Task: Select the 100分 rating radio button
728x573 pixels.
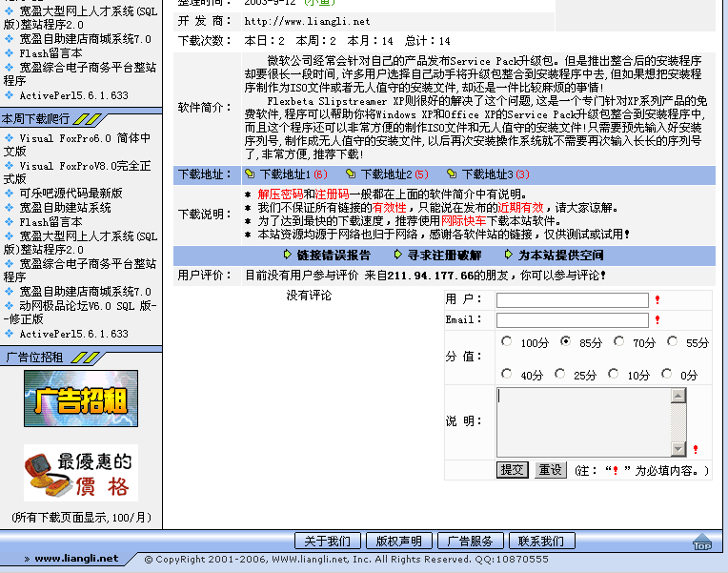Action: [x=506, y=341]
